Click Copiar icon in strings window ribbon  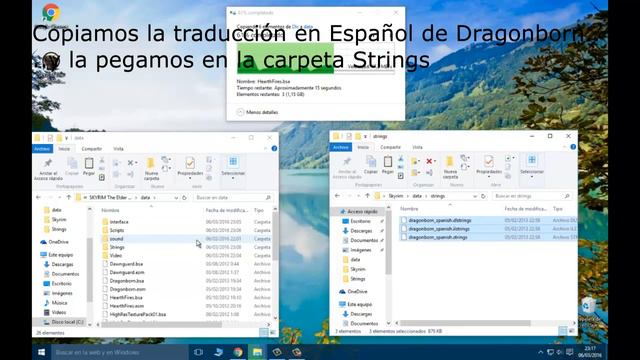point(371,165)
